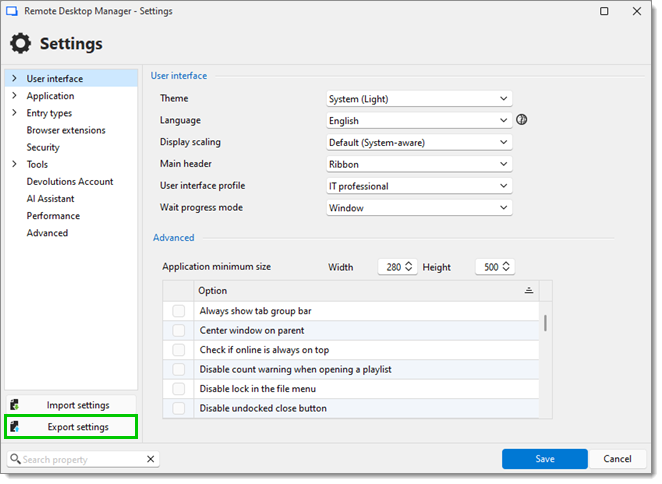The width and height of the screenshot is (662, 484).
Task: Click the search magnifier icon
Action: 15,461
